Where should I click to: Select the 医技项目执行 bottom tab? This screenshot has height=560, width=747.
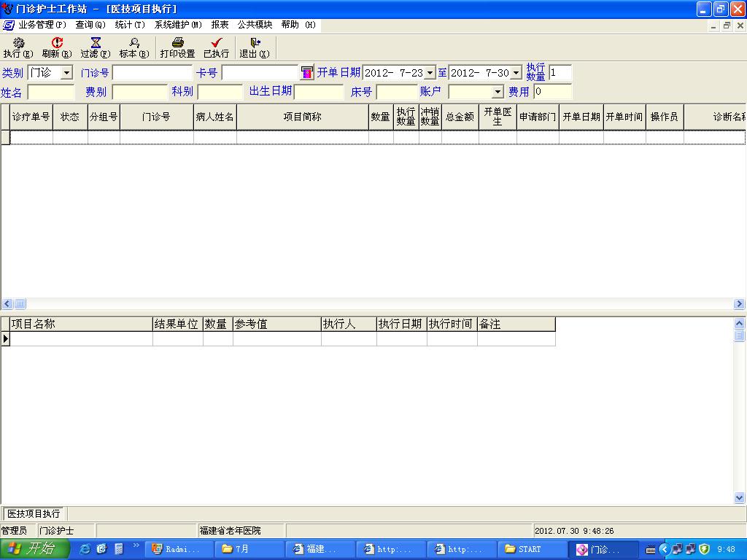coord(34,514)
